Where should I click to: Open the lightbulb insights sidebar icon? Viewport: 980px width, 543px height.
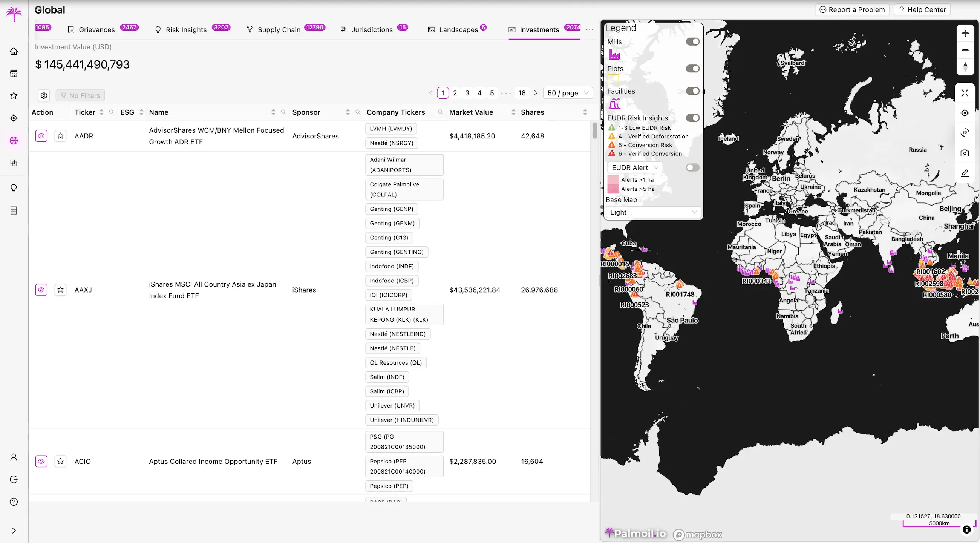click(x=14, y=187)
